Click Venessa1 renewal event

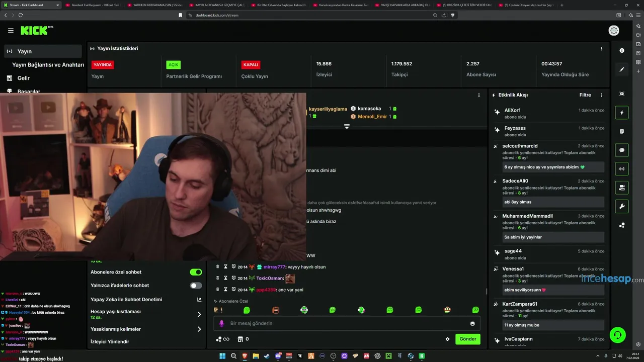click(x=549, y=280)
